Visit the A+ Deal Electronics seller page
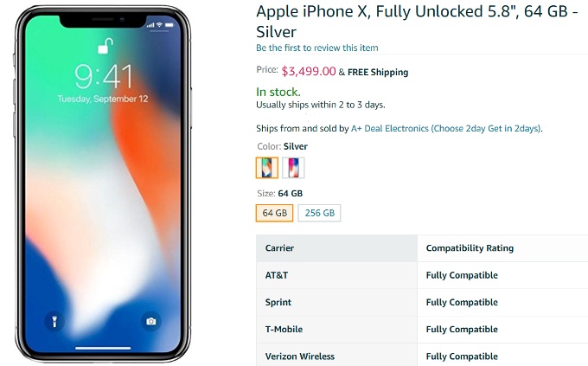The image size is (588, 366). (x=390, y=128)
